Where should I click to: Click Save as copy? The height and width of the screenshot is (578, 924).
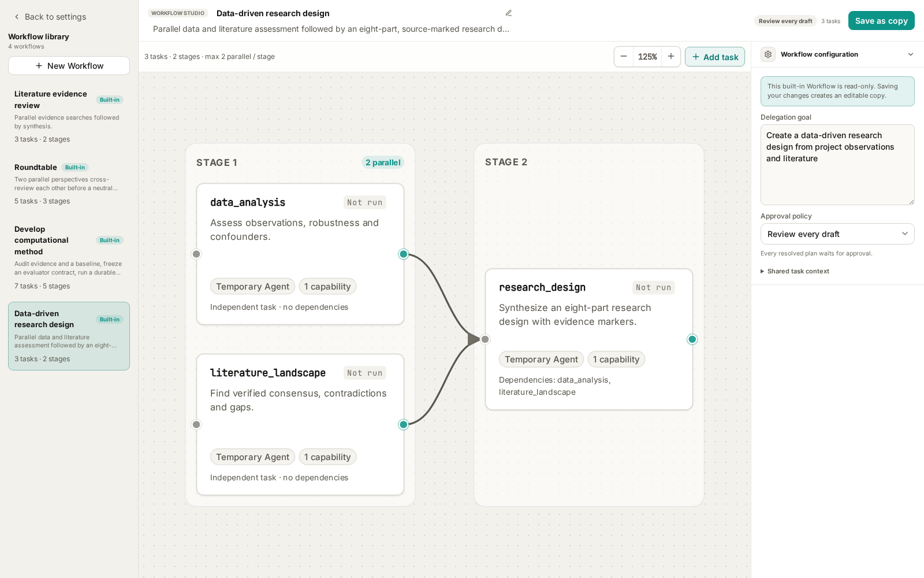[881, 20]
